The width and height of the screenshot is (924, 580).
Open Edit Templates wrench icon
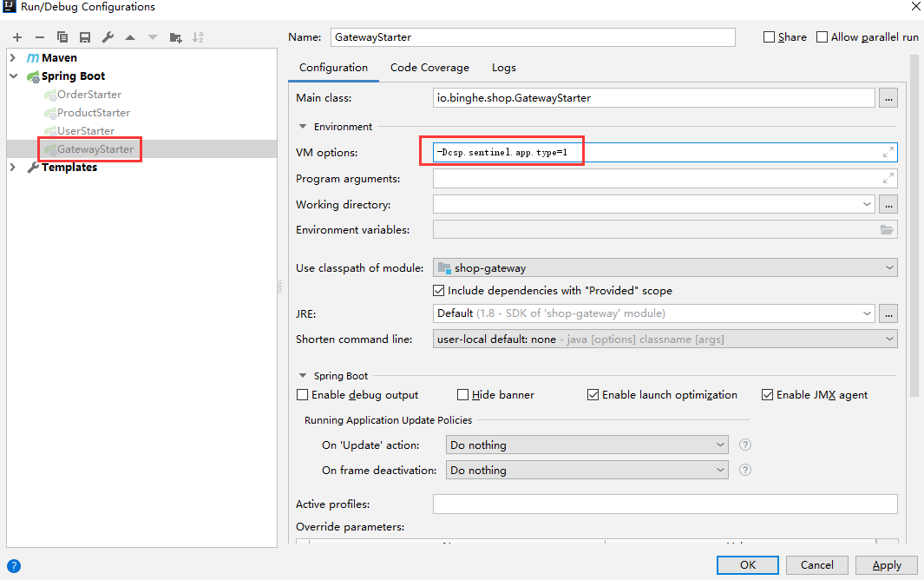tap(108, 37)
